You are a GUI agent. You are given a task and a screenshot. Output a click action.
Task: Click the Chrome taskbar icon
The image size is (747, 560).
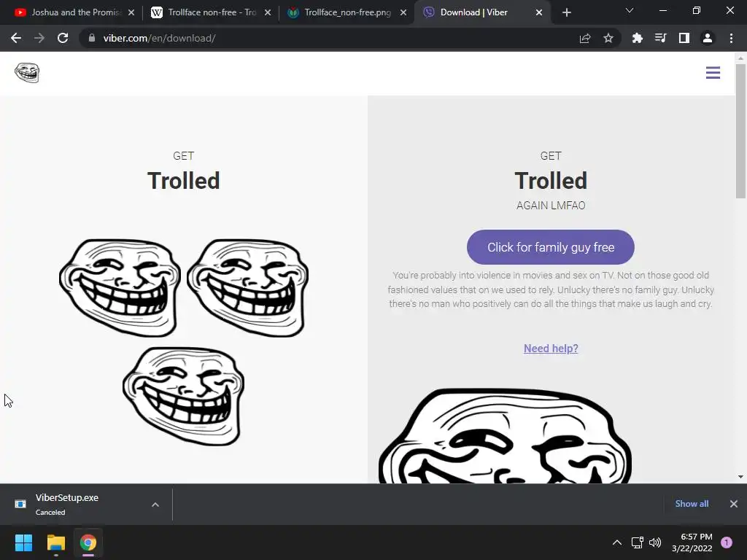coord(88,542)
